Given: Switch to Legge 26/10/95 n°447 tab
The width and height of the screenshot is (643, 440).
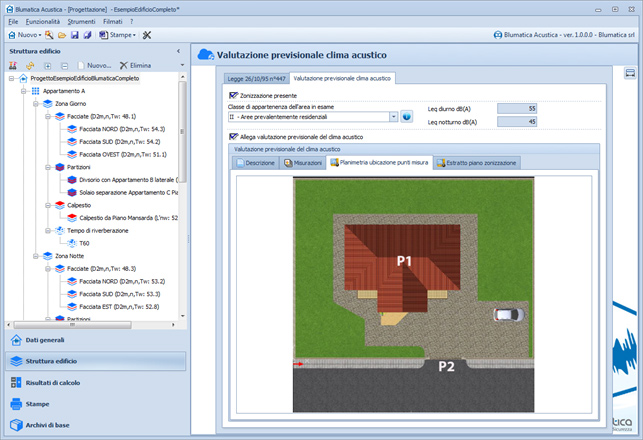Looking at the screenshot, I should (x=254, y=78).
